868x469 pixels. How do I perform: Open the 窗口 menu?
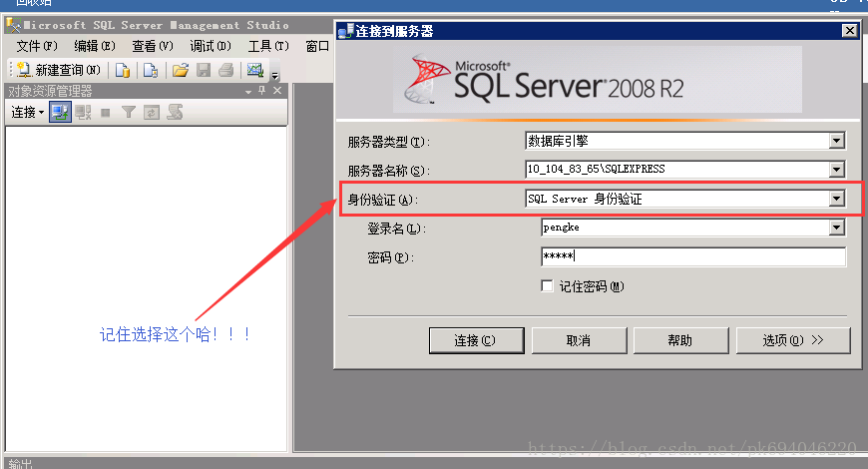coord(317,46)
